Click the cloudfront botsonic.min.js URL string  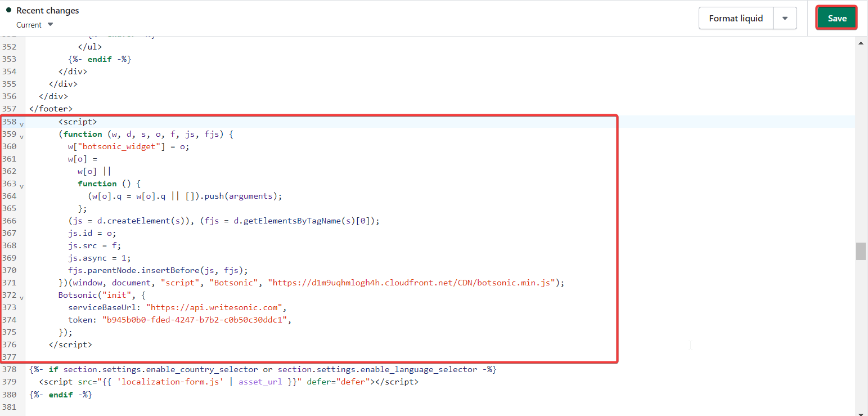(411, 283)
